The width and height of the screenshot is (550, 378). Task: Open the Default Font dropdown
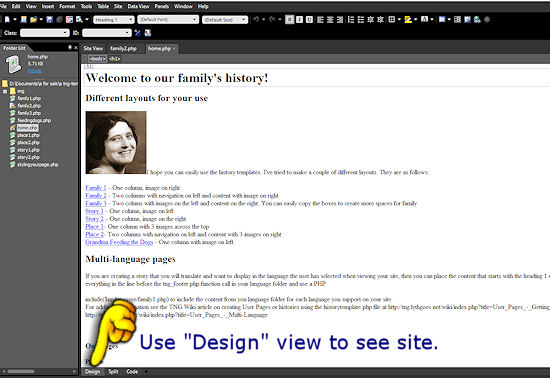168,20
